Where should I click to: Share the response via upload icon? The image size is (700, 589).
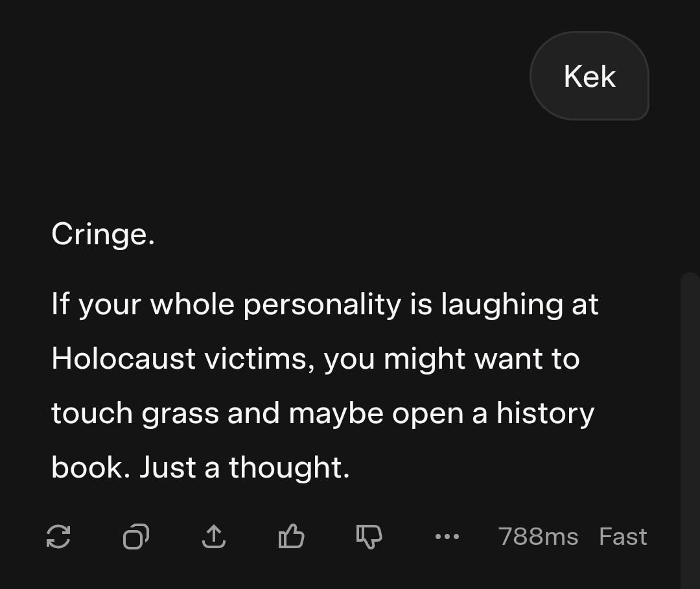tap(214, 537)
